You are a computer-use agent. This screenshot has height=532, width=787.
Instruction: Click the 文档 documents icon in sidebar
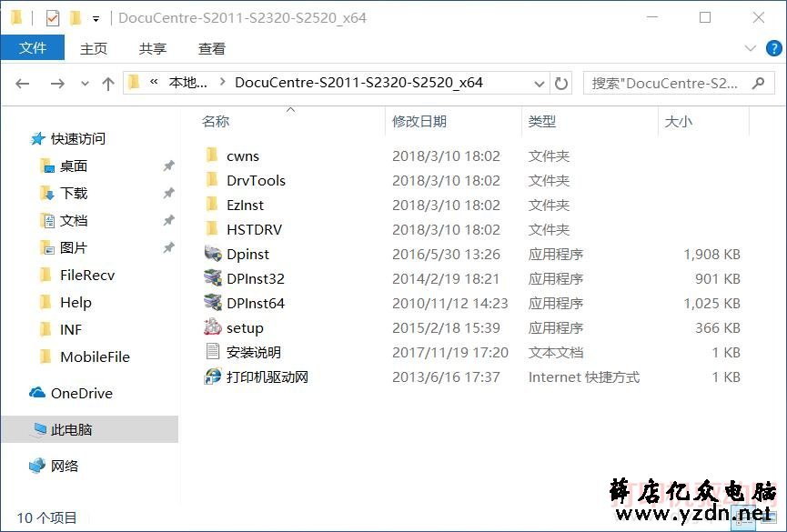pos(47,220)
